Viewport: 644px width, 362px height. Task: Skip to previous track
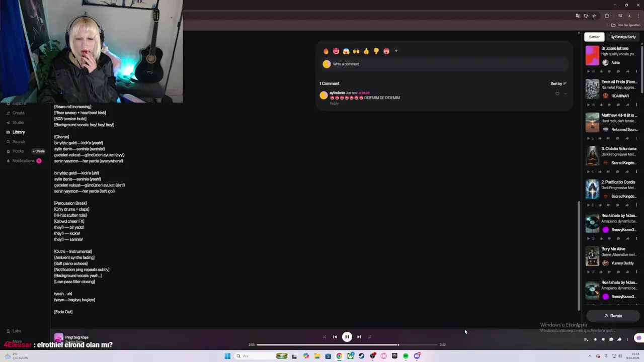point(335,337)
